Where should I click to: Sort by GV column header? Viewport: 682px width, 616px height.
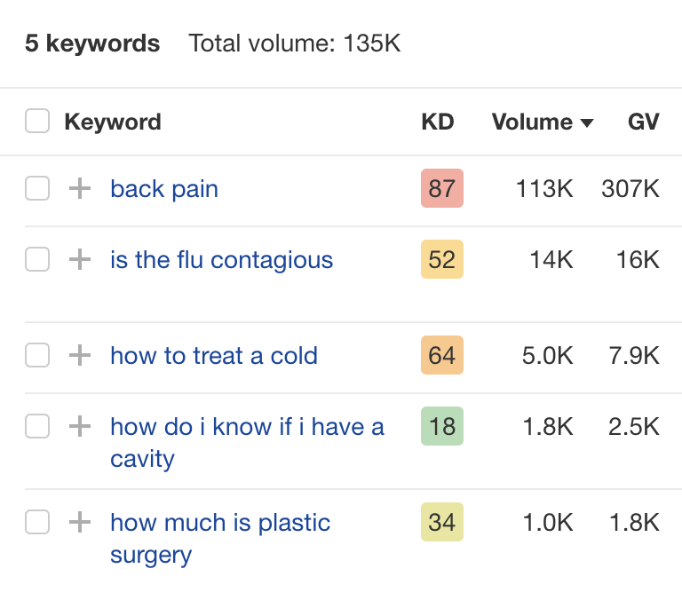pos(643,122)
